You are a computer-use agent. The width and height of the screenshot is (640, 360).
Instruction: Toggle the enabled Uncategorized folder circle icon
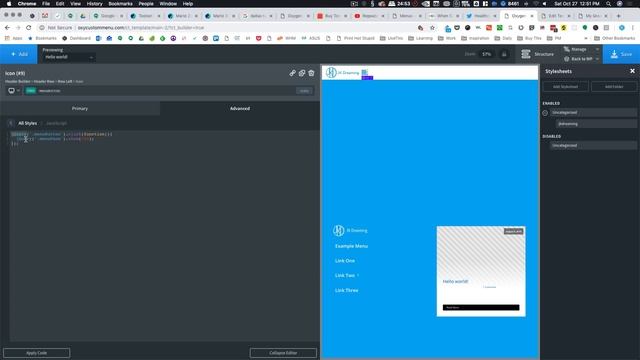pos(545,113)
